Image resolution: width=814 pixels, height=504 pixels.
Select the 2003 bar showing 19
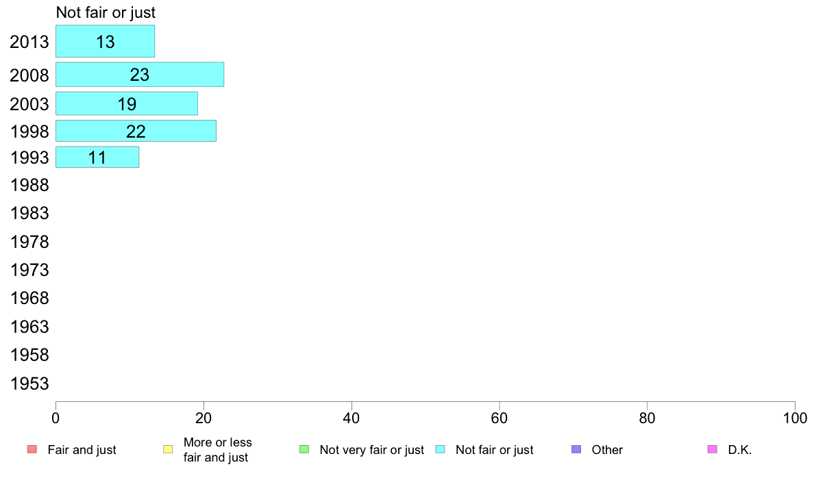pos(127,103)
